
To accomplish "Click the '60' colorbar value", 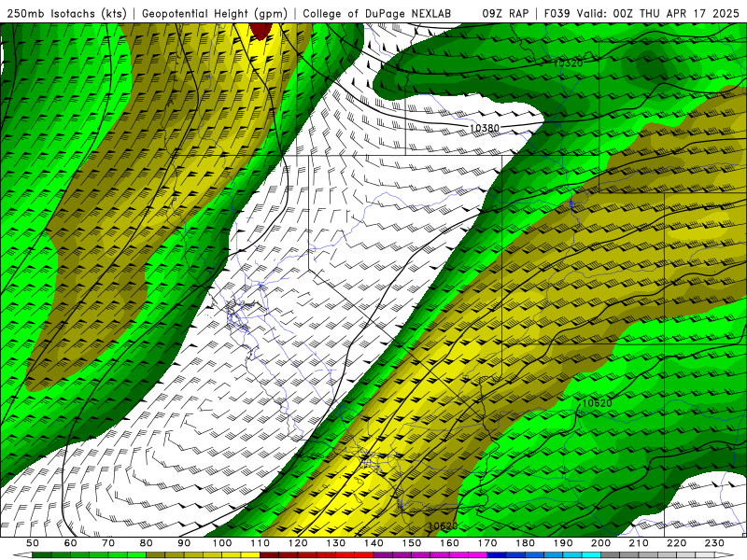I will click(70, 543).
